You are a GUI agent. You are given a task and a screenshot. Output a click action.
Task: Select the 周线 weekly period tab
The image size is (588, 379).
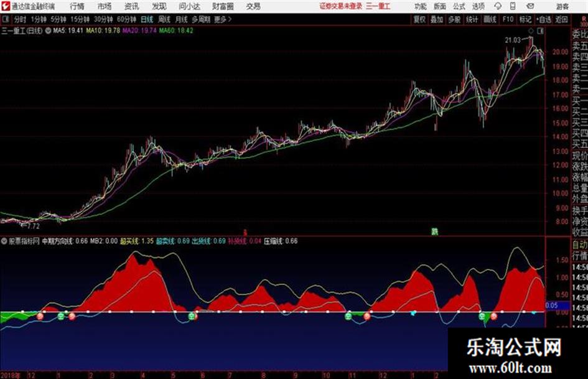164,19
